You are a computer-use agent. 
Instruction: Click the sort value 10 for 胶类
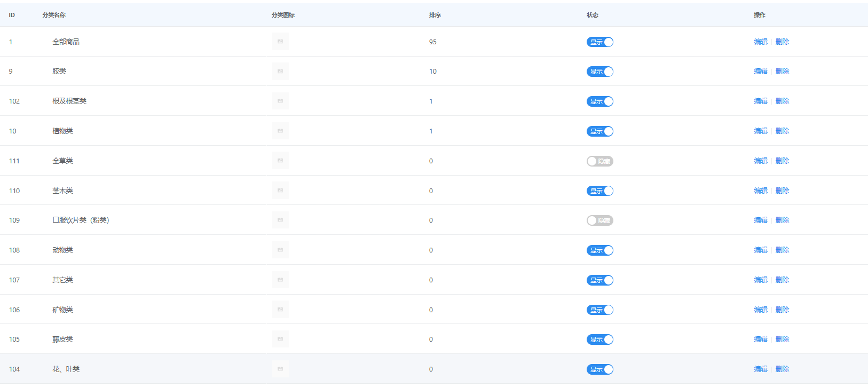pos(433,72)
